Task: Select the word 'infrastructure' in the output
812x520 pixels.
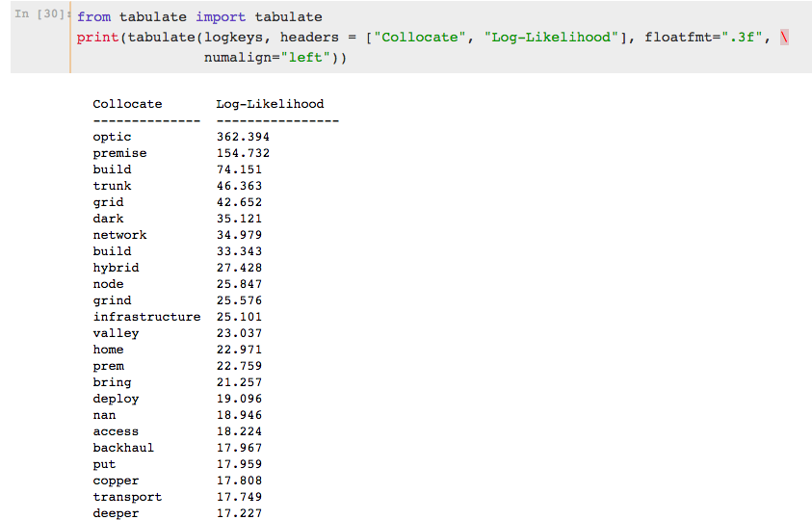Action: [146, 317]
